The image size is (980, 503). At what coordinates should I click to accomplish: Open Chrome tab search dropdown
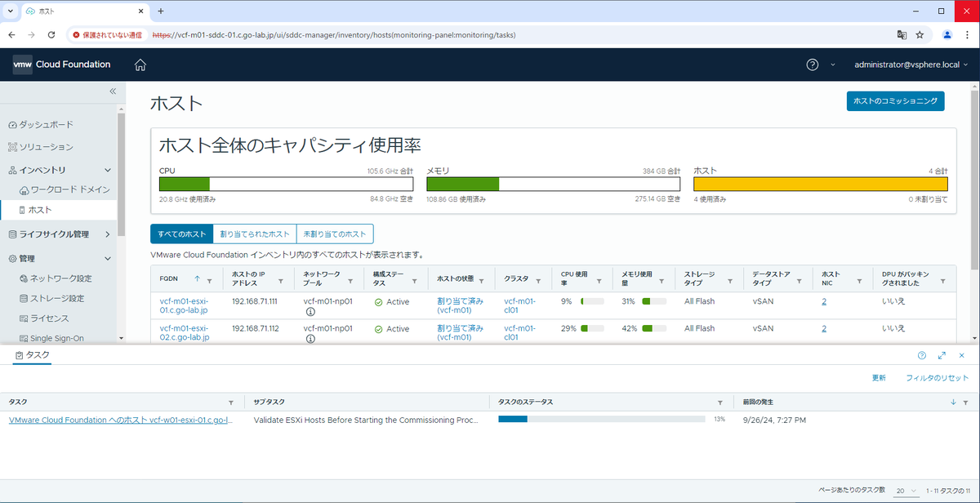click(10, 11)
